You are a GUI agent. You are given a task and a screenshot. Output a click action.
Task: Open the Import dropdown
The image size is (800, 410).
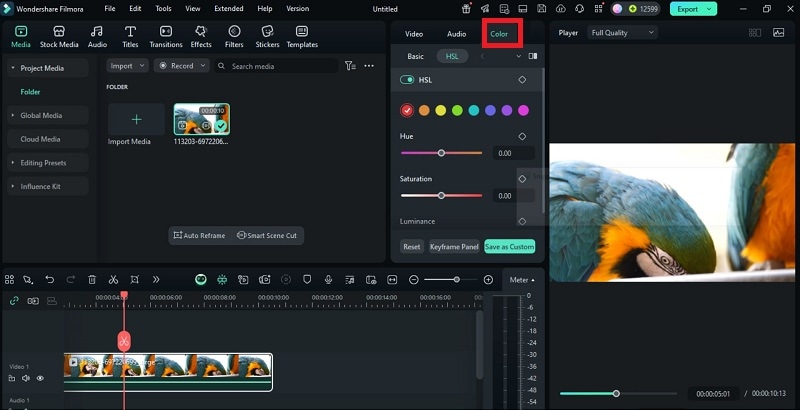127,66
